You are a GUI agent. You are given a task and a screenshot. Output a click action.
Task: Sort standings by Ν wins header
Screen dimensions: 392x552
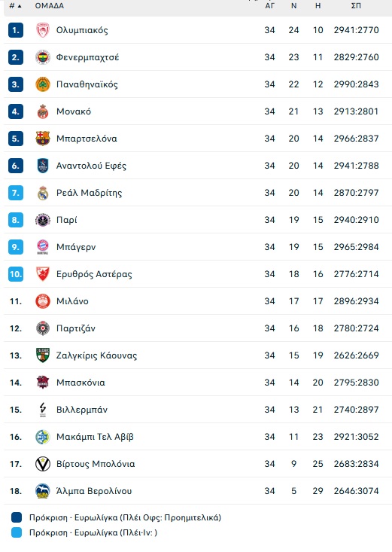click(x=294, y=5)
